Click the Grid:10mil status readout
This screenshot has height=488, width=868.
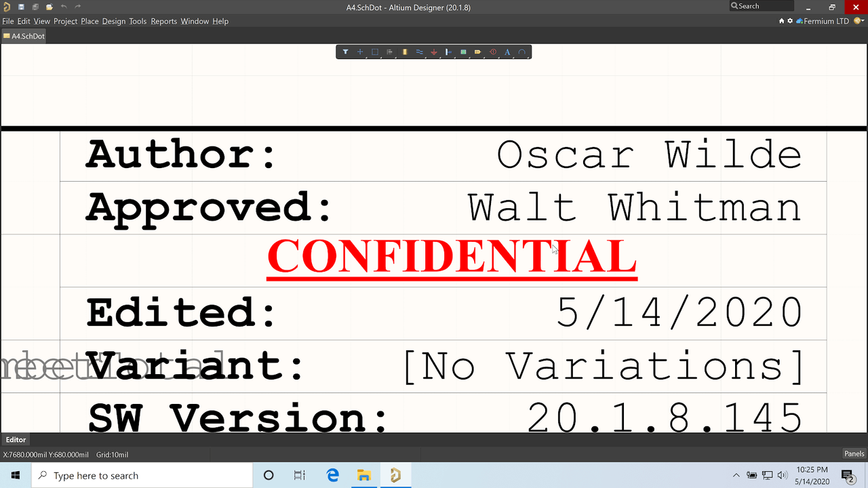click(112, 455)
